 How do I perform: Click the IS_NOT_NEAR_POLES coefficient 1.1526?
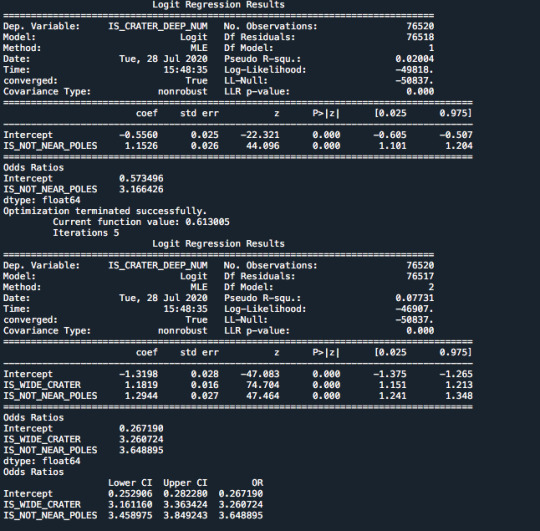coord(141,146)
